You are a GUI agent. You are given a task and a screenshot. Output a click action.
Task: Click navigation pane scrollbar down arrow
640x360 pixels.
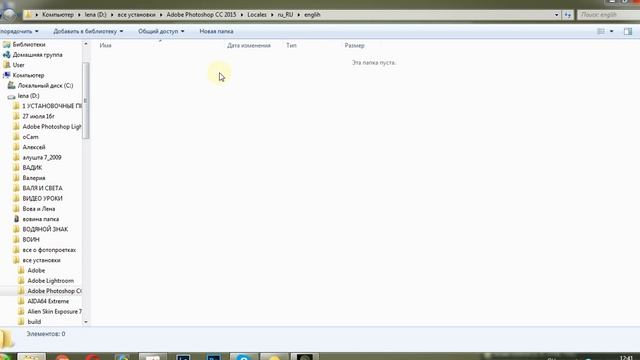click(x=86, y=322)
